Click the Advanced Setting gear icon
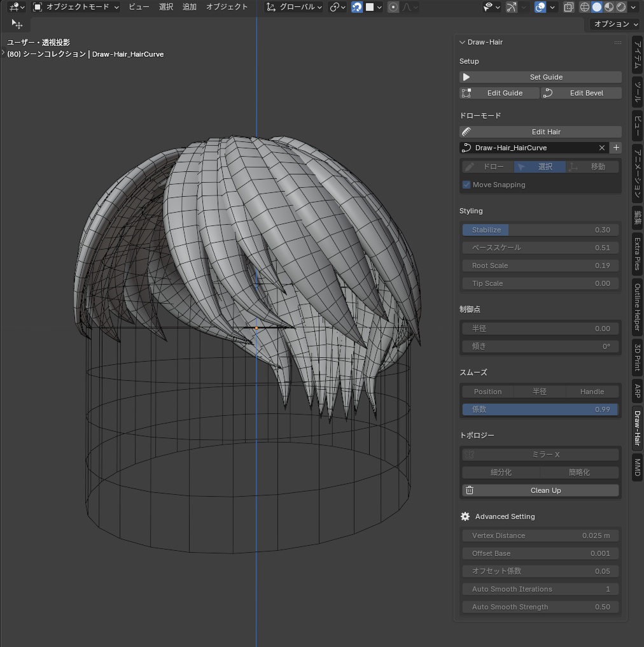644x647 pixels. point(465,516)
